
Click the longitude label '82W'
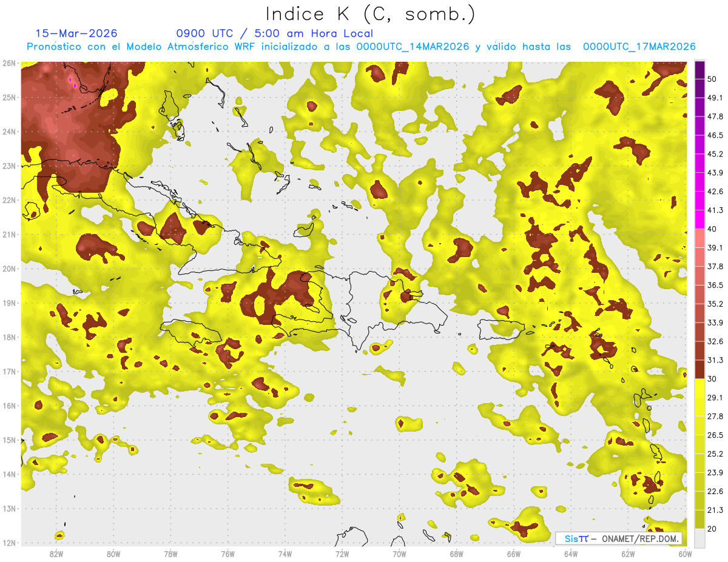(x=56, y=554)
